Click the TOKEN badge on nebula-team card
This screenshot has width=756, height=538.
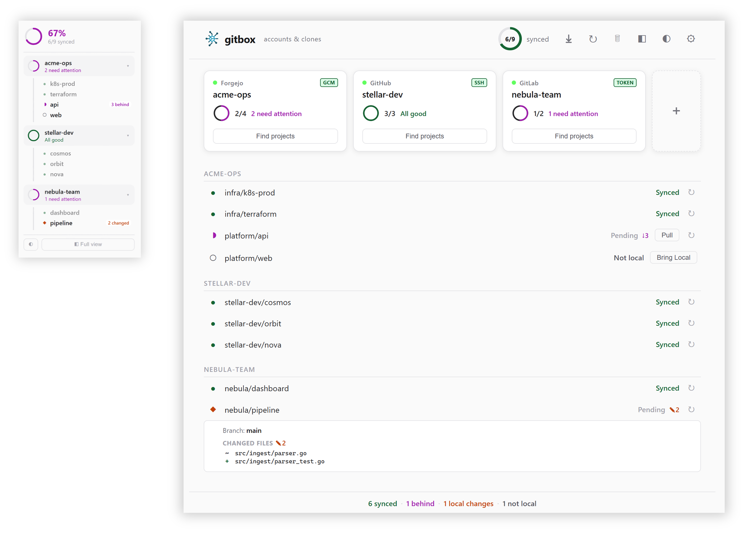(625, 82)
